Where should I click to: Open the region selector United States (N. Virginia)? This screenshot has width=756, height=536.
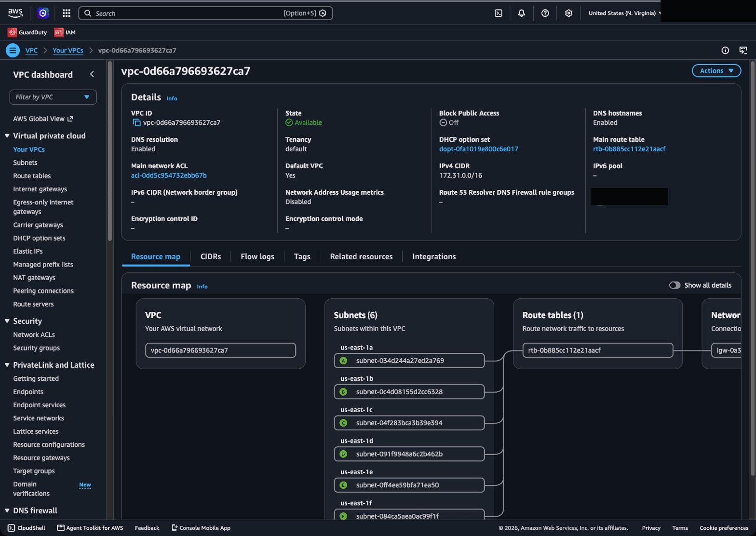tap(625, 13)
